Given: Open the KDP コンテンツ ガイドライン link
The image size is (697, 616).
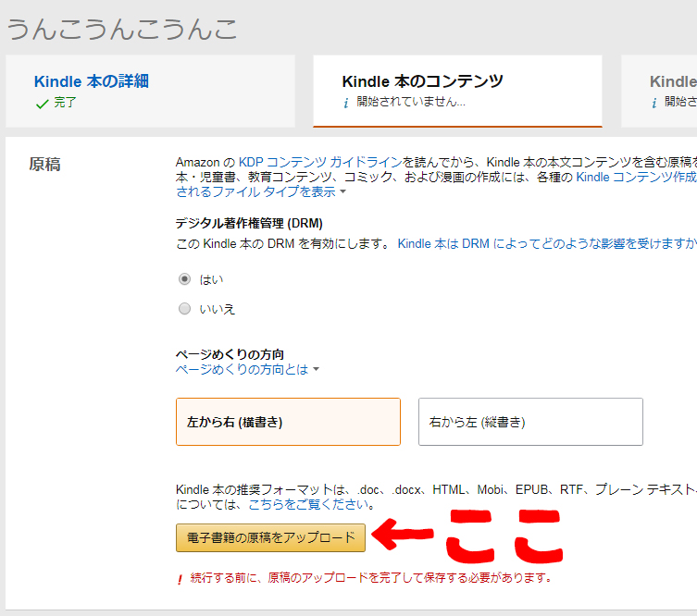Looking at the screenshot, I should point(320,162).
